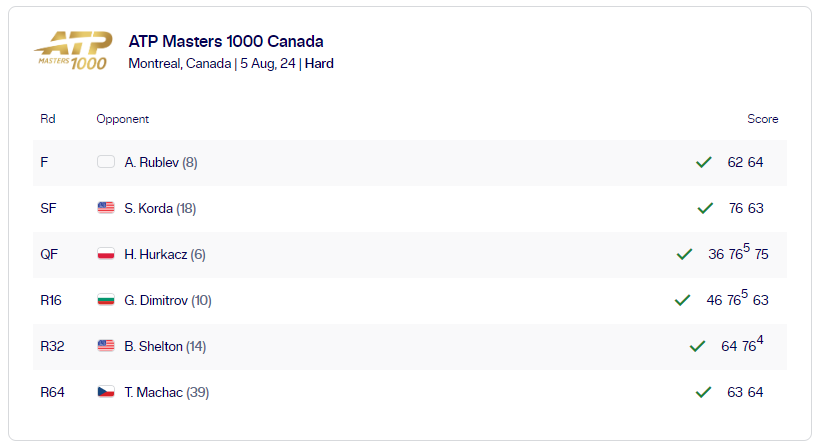Image resolution: width=821 pixels, height=448 pixels.
Task: Click the USA flag next to S. Korda
Action: pyautogui.click(x=106, y=208)
